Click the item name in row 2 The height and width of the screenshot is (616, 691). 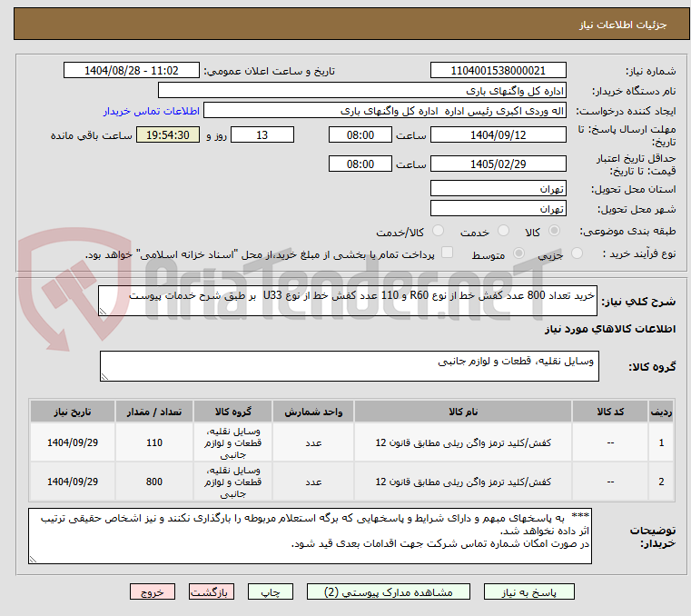[x=463, y=482]
